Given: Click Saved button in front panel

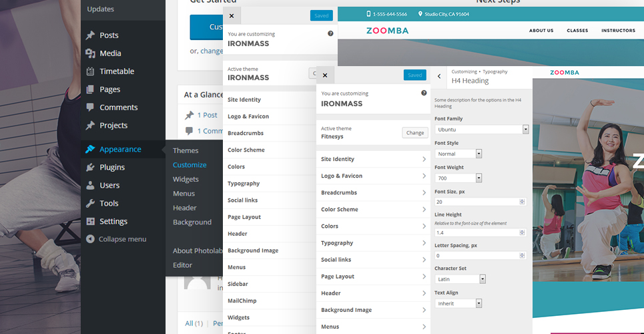Looking at the screenshot, I should (x=415, y=75).
